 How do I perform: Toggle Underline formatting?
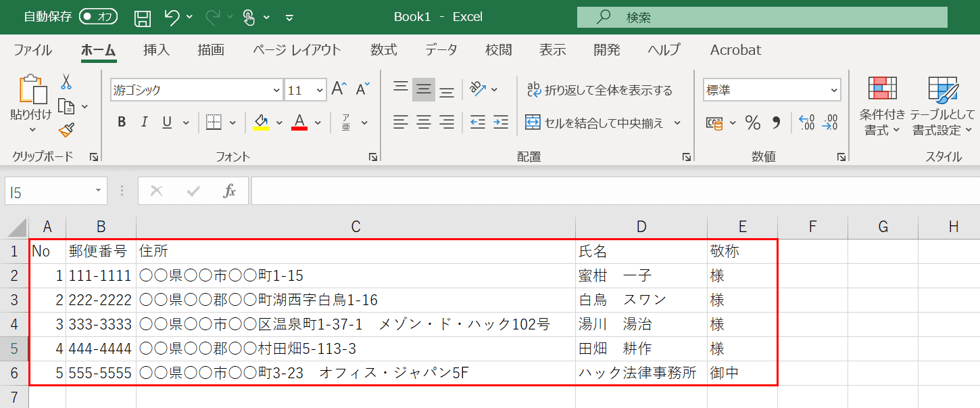click(166, 122)
